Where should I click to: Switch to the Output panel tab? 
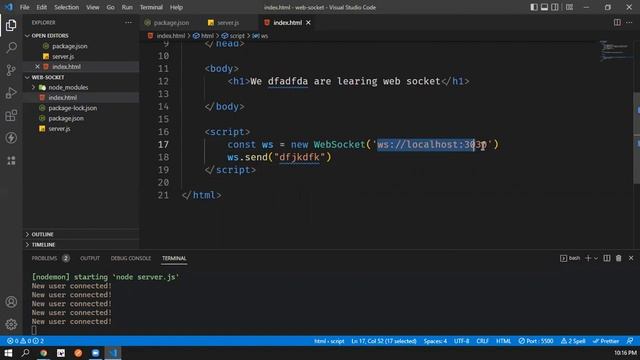coord(90,258)
